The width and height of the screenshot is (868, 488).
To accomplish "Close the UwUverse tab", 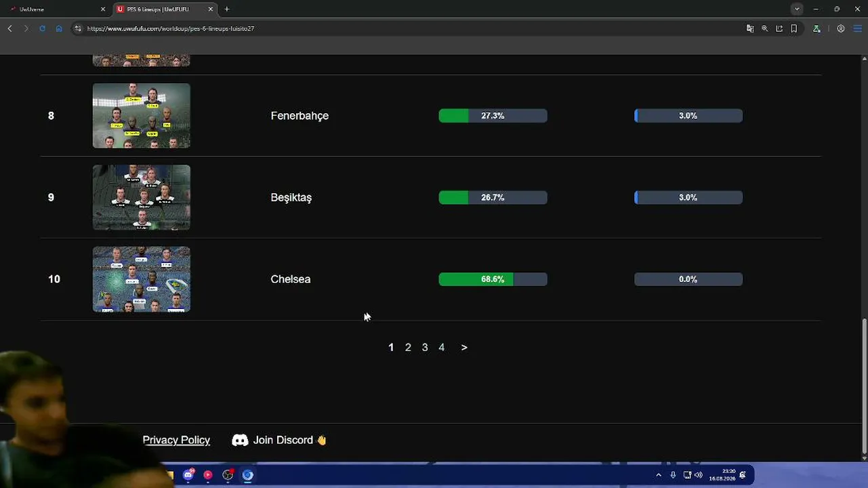I will coord(103,9).
